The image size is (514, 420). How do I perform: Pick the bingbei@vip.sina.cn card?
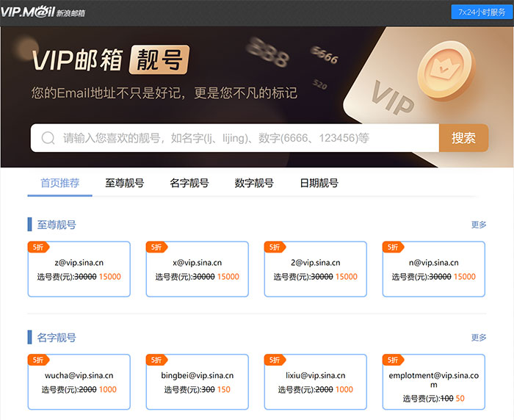click(x=198, y=382)
